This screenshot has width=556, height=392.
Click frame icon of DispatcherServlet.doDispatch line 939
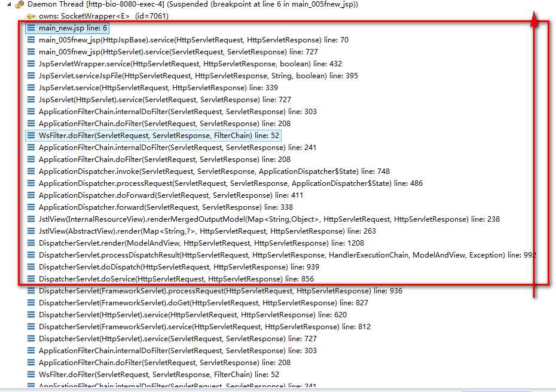click(x=31, y=267)
